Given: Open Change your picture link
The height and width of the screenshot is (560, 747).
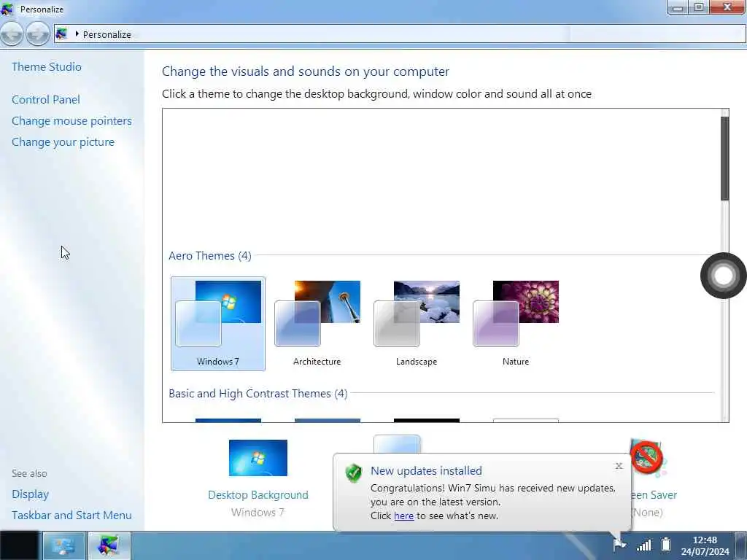Looking at the screenshot, I should point(63,142).
